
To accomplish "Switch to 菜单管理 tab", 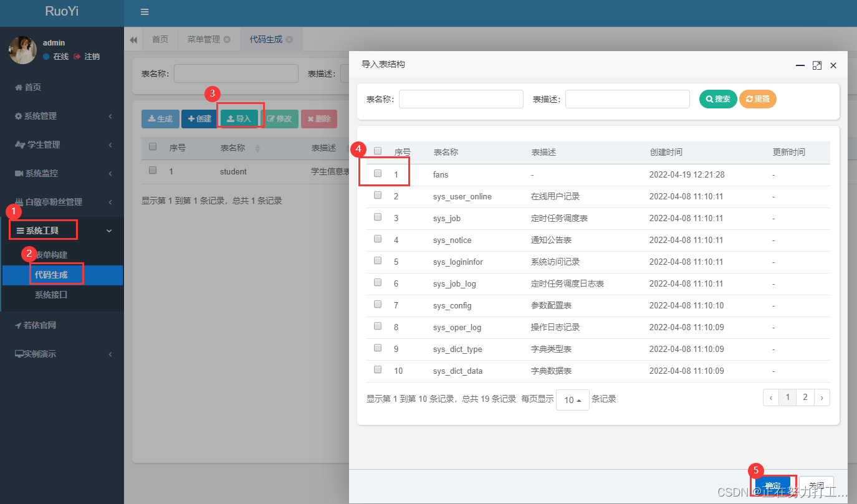I will [x=204, y=39].
